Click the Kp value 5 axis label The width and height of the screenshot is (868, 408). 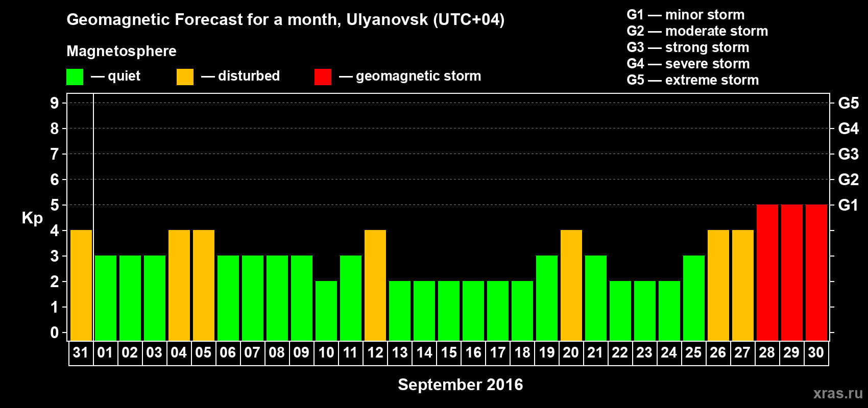[55, 205]
